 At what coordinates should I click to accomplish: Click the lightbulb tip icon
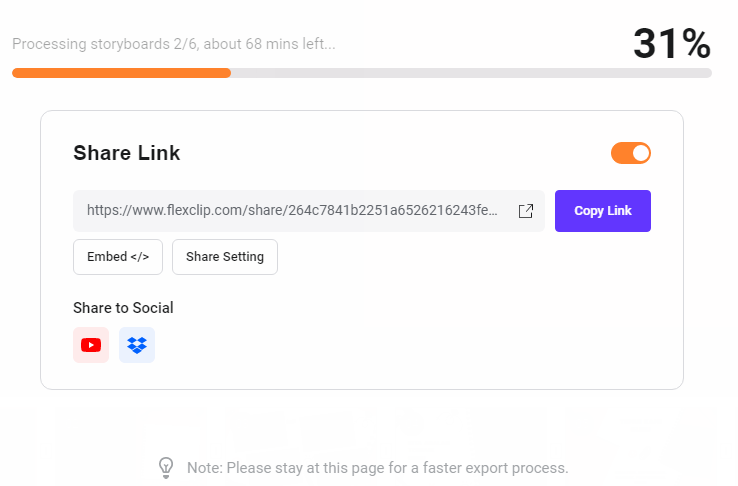tap(166, 468)
